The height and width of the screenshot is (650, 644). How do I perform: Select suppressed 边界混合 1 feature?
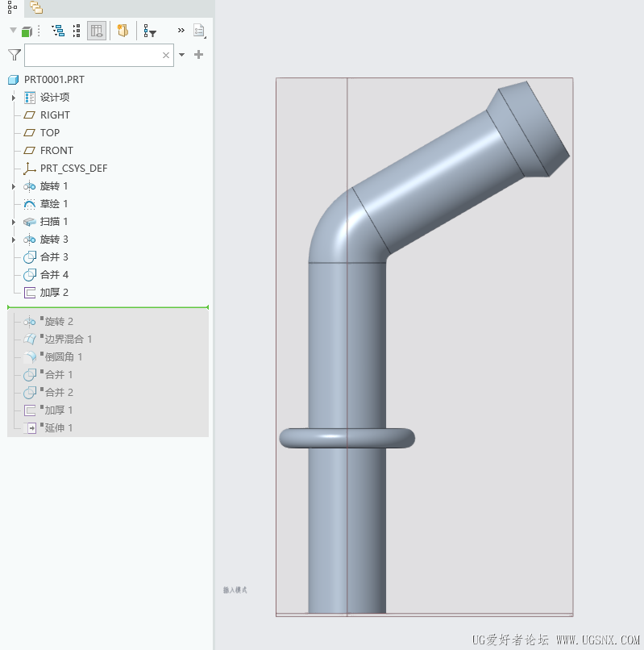[x=69, y=340]
